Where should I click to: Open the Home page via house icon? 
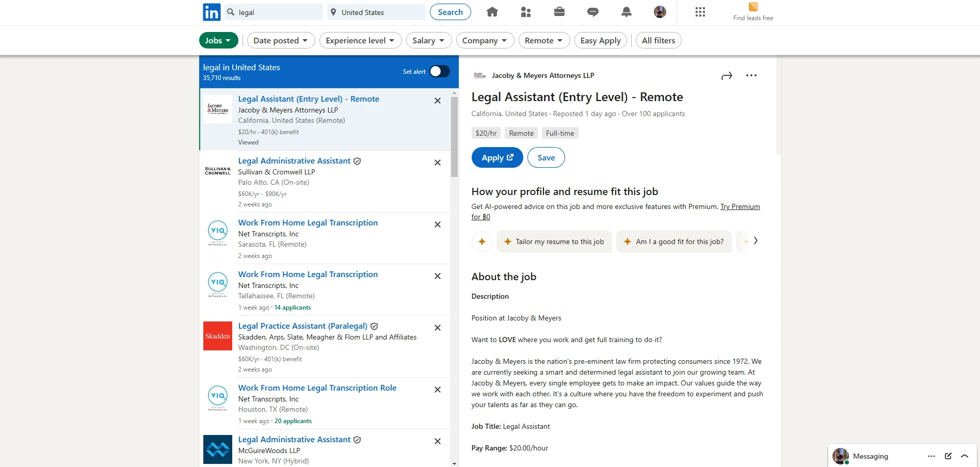(492, 12)
